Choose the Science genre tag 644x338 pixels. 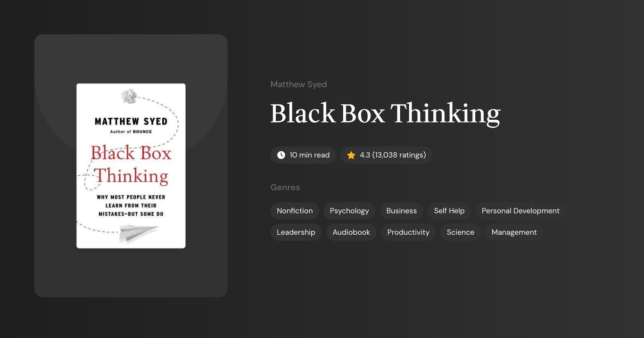click(460, 232)
